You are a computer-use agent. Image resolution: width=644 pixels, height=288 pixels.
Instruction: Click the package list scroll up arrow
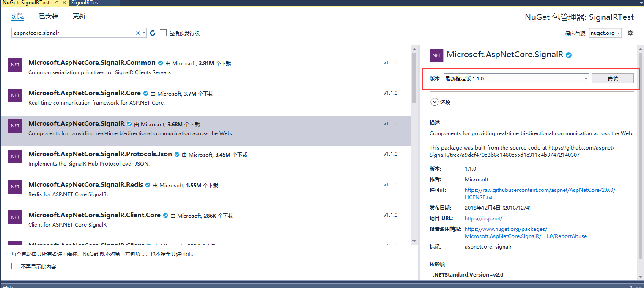click(414, 50)
